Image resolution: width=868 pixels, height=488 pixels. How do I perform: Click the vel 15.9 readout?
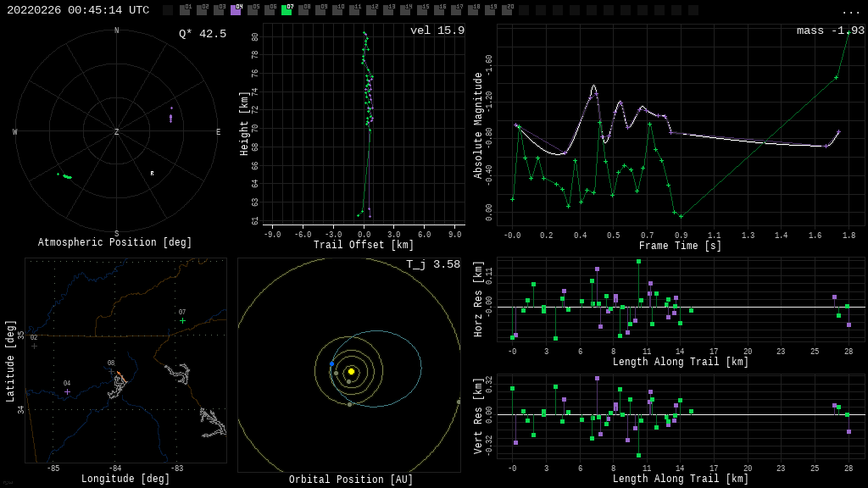pyautogui.click(x=437, y=30)
